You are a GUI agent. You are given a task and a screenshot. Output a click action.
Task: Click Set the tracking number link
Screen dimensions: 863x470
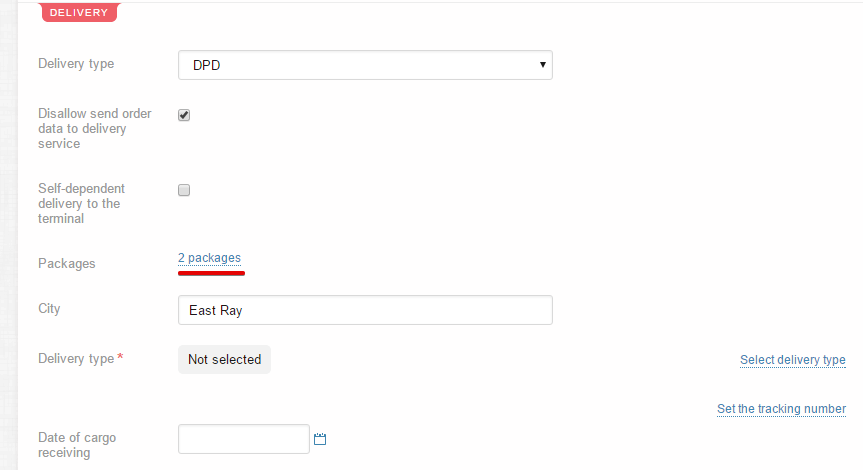pos(781,409)
